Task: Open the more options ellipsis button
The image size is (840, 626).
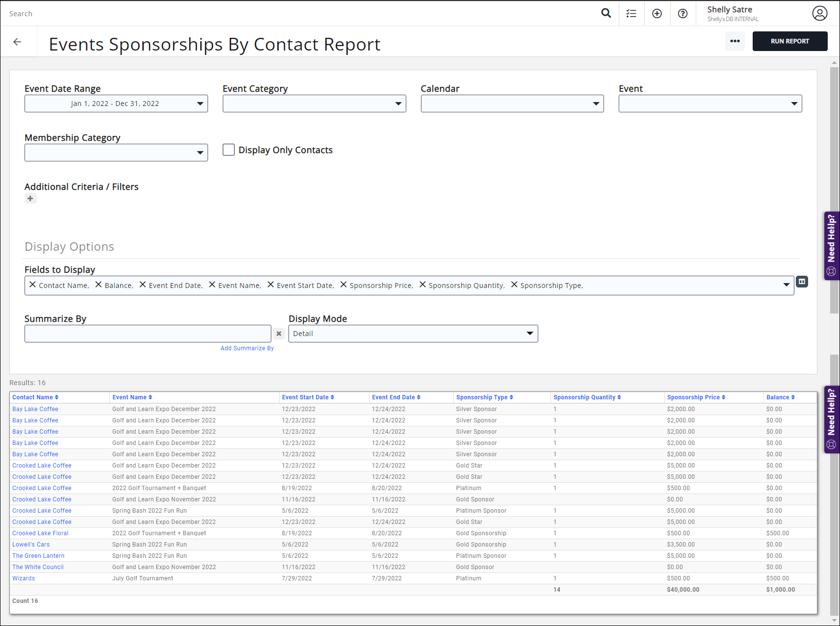Action: tap(735, 41)
